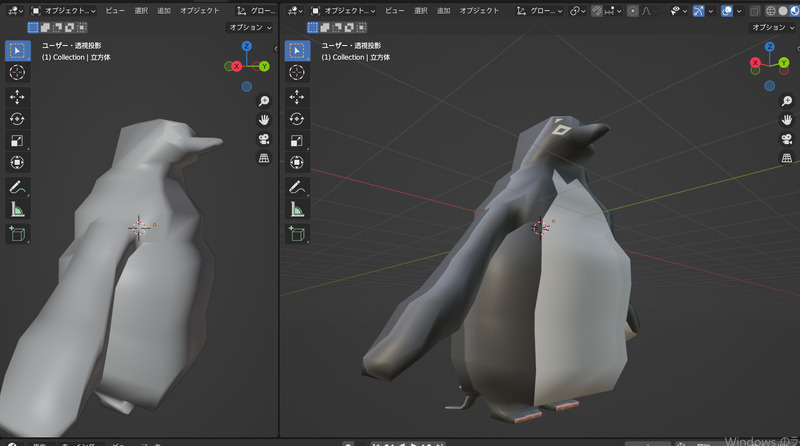Screen dimensions: 800x446
Task: Open ビュー menu in left viewport
Action: 115,11
